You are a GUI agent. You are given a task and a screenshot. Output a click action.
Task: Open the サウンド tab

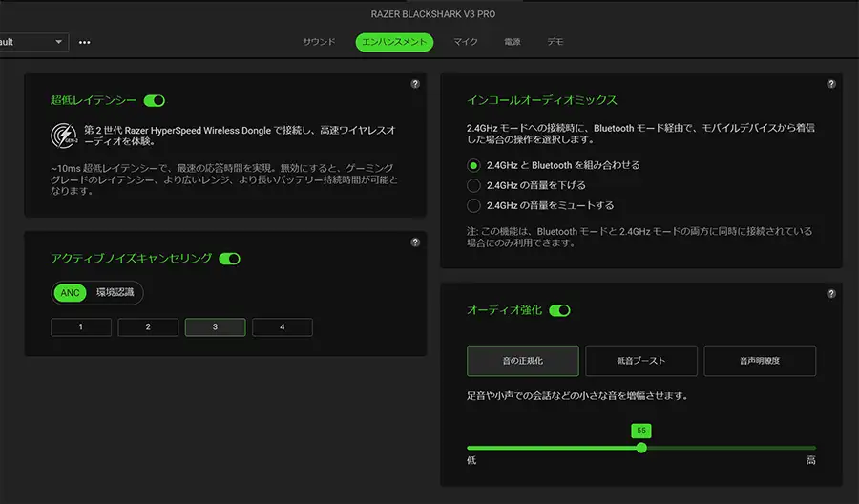(320, 42)
